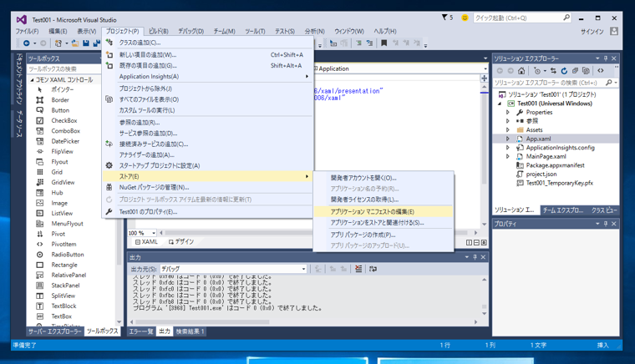Choose NuGet パッケージの管理(N)... item
Screen dimensions: 635x364
click(208, 187)
